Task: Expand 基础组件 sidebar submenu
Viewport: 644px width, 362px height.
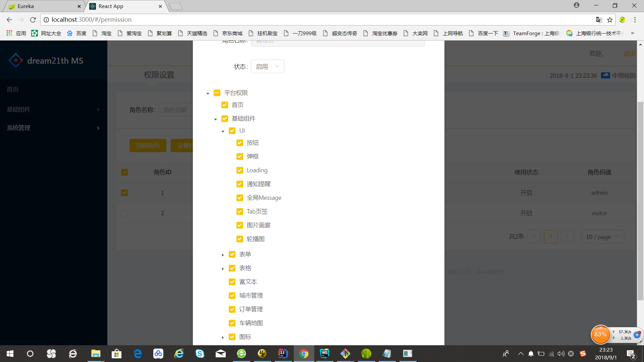Action: [x=54, y=109]
